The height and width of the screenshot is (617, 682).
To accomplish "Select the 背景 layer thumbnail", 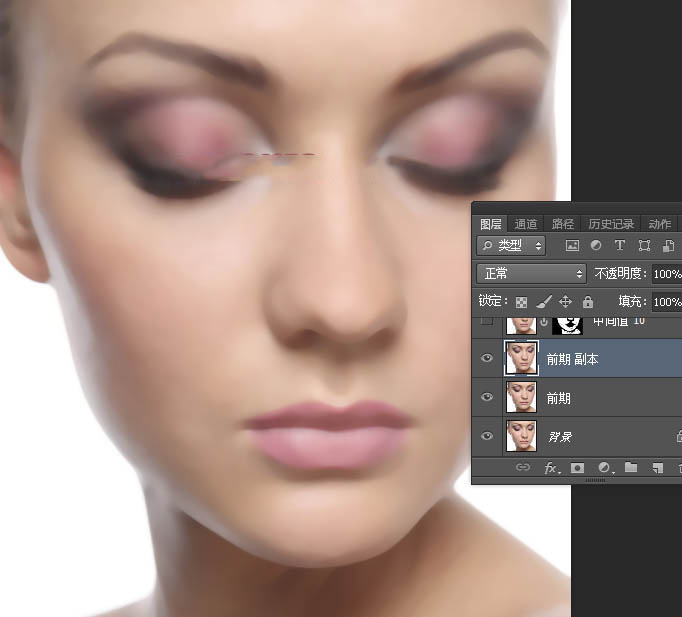I will click(521, 436).
